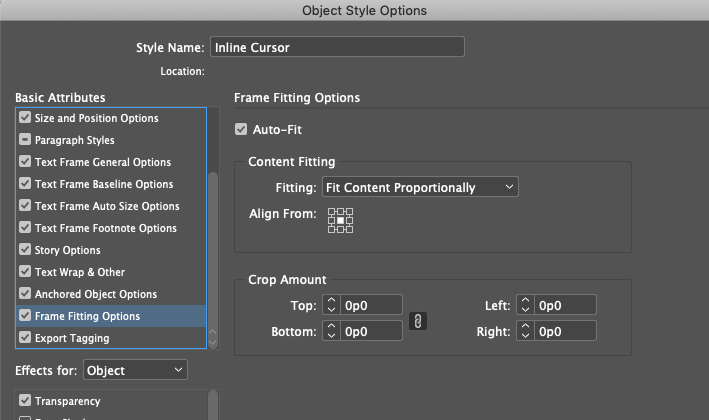Select Export Tagging list row
Viewport: 709px width, 420px height.
click(111, 338)
